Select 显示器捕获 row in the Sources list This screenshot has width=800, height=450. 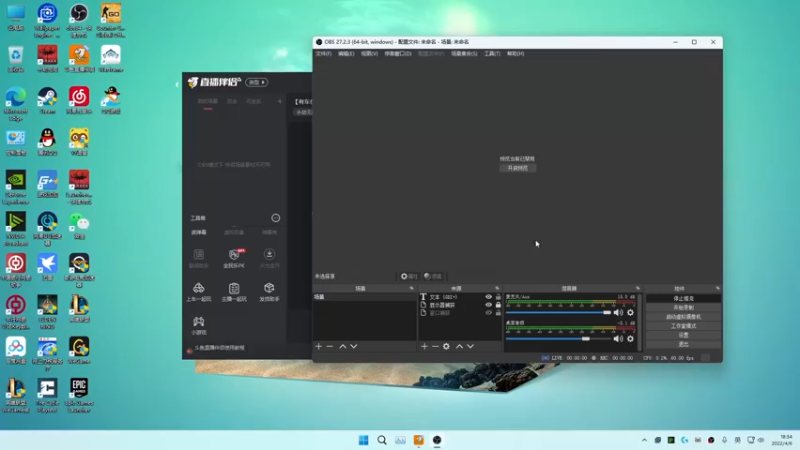click(460, 305)
